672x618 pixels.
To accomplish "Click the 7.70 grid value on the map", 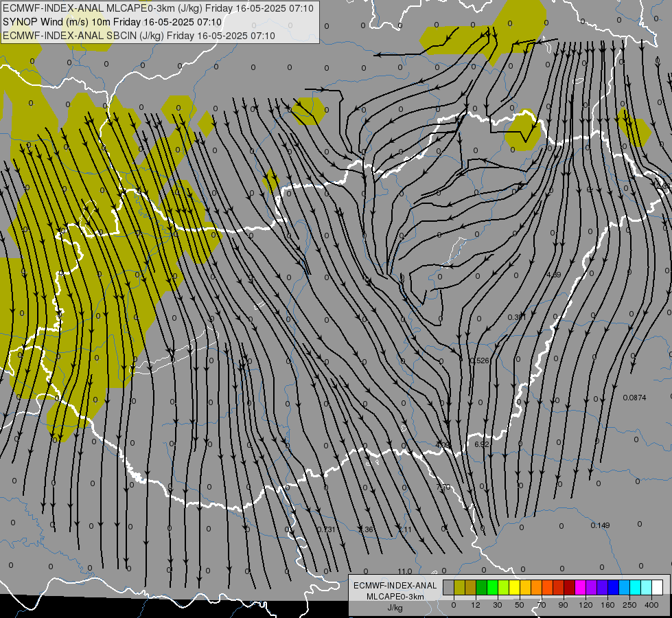I will pyautogui.click(x=443, y=487).
